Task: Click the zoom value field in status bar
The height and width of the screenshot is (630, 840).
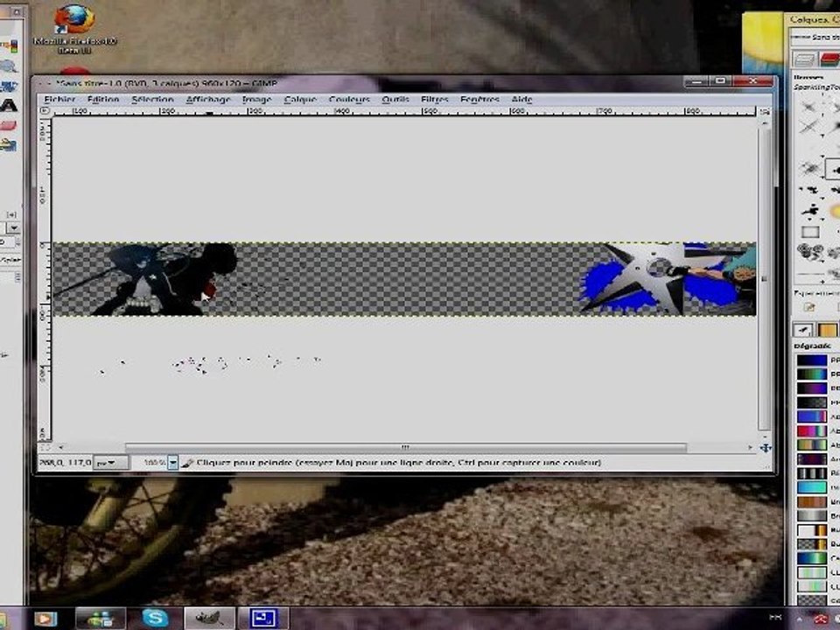Action: tap(150, 463)
